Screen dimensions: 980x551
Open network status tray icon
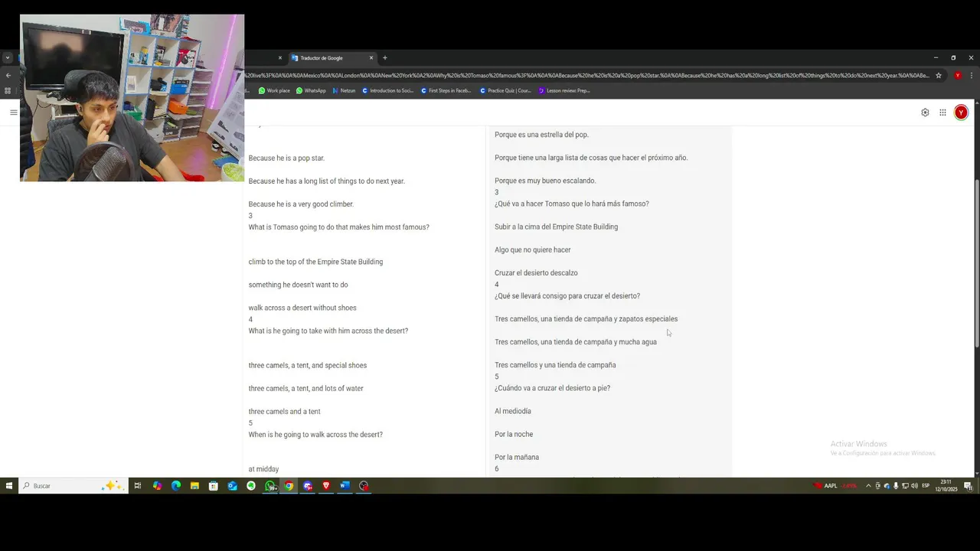(x=905, y=486)
